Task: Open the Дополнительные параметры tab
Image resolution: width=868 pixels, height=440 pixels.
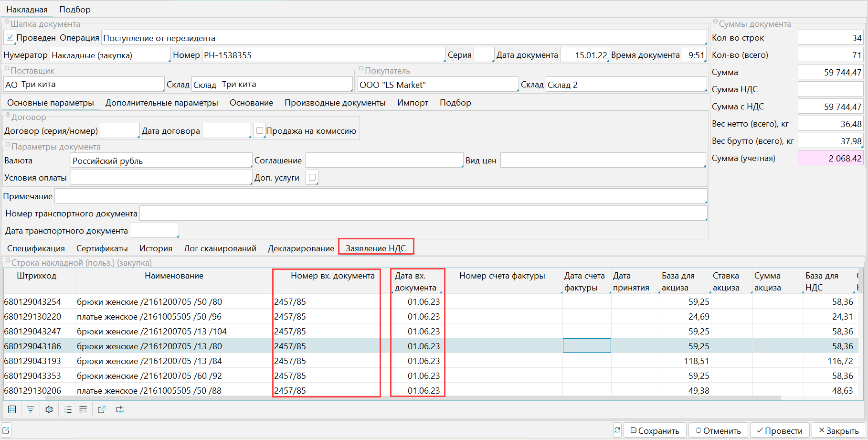Action: tap(161, 103)
